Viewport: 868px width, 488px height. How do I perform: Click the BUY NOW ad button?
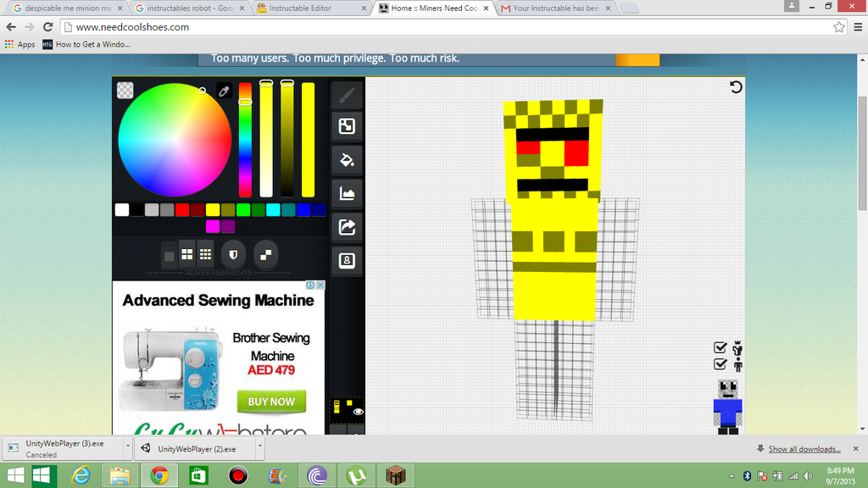[271, 402]
